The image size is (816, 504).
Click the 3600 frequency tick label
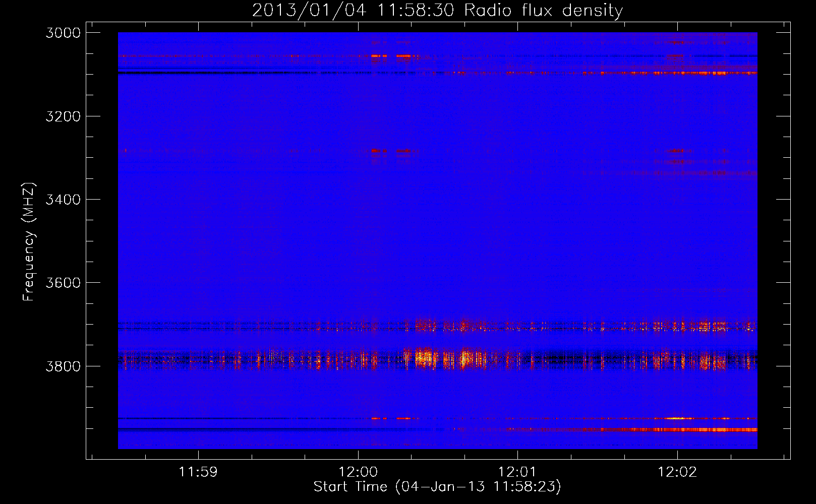(x=63, y=283)
